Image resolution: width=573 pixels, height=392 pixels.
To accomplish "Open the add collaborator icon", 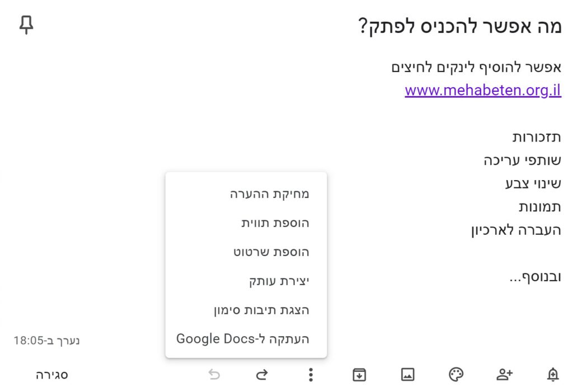I will tap(504, 375).
